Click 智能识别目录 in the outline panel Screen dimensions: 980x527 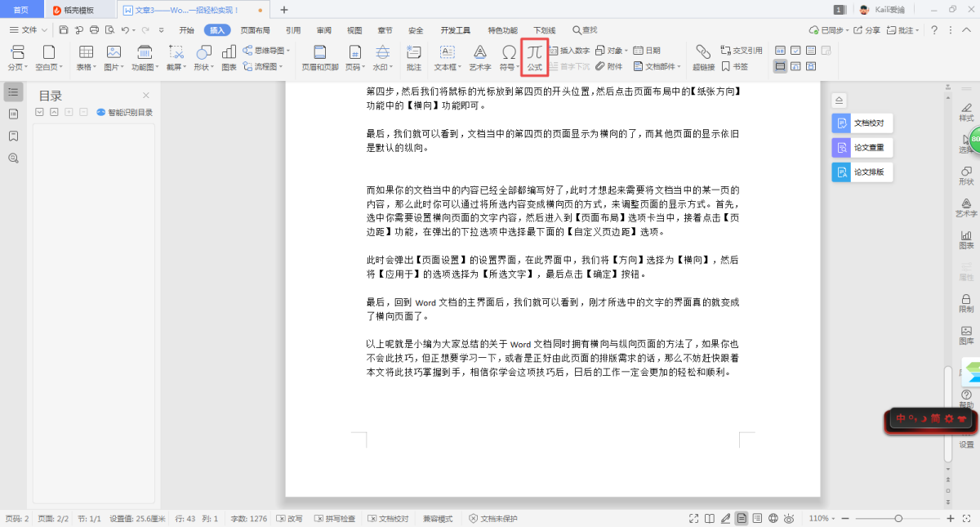(x=124, y=112)
